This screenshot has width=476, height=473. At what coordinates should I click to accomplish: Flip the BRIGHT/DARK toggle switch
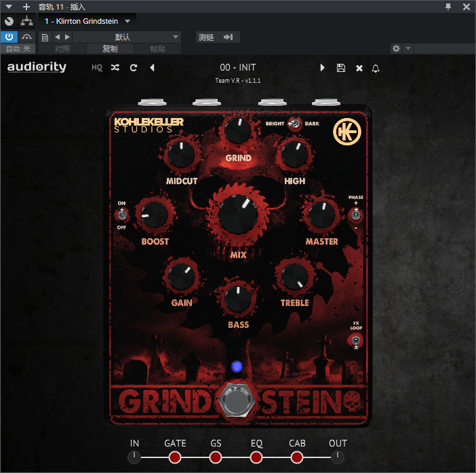pos(294,124)
